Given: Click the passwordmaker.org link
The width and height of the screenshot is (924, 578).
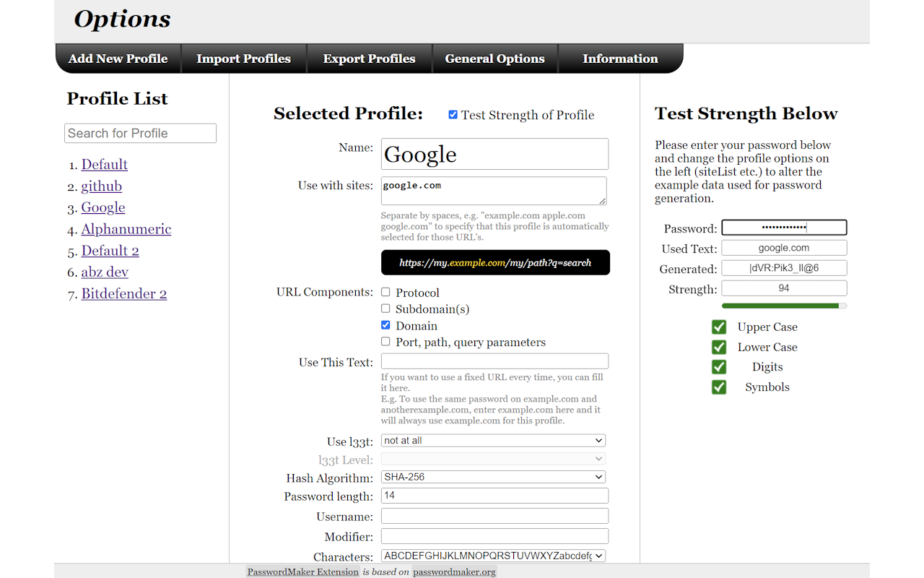Looking at the screenshot, I should tap(454, 571).
